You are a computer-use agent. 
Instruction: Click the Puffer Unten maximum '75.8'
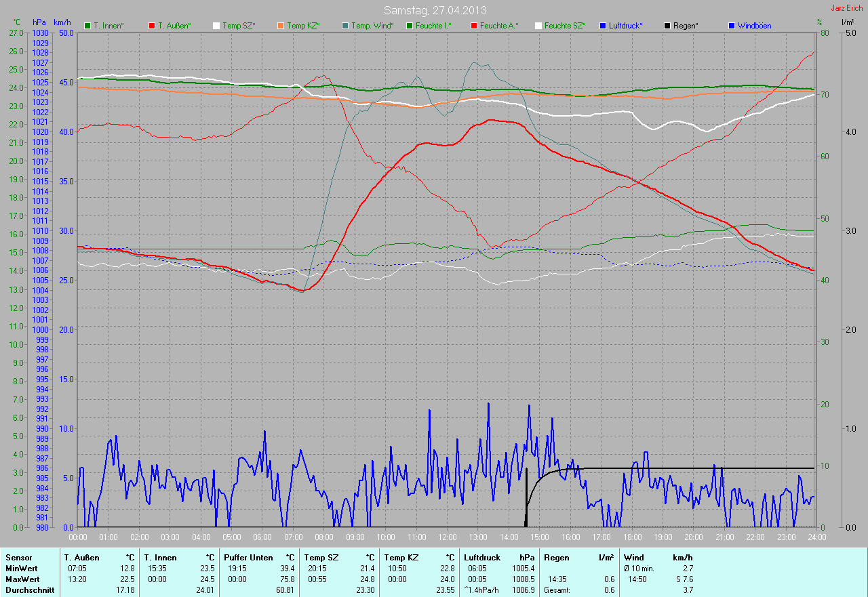(288, 579)
